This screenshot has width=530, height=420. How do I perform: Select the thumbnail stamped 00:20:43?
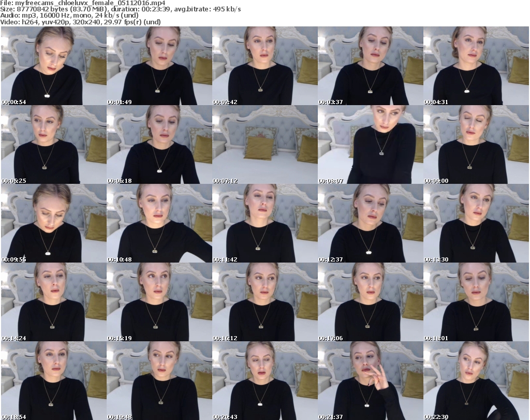click(x=265, y=381)
